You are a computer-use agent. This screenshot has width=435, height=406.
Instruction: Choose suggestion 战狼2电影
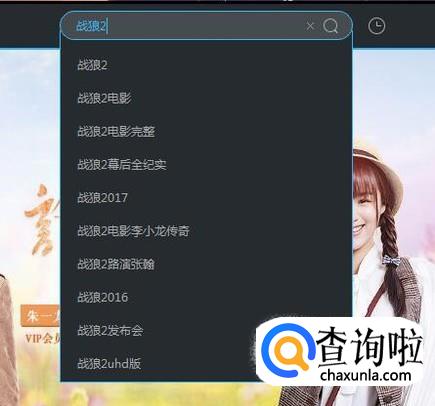coord(206,98)
